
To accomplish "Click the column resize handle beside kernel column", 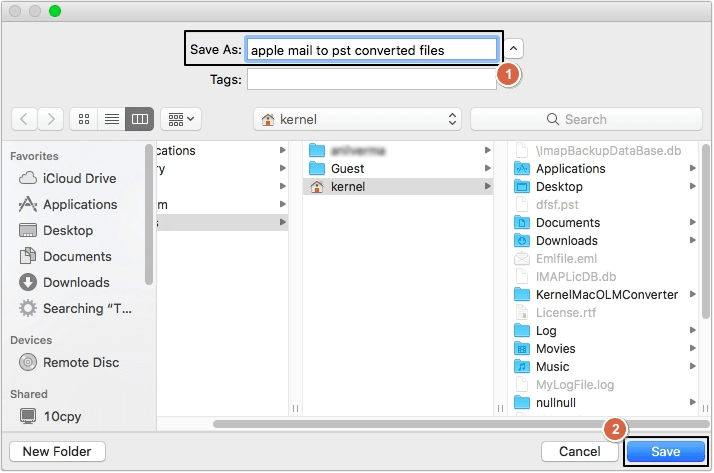I will (500, 408).
